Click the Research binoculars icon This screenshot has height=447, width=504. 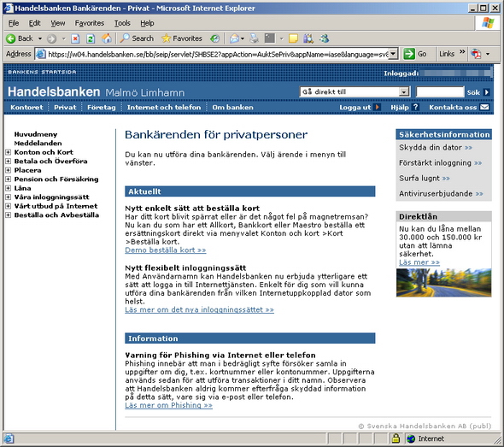(x=308, y=38)
